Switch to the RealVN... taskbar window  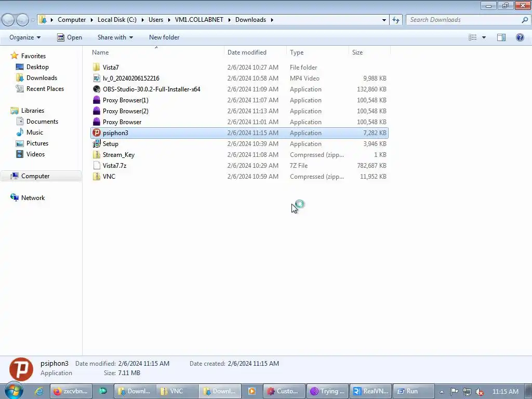371,391
